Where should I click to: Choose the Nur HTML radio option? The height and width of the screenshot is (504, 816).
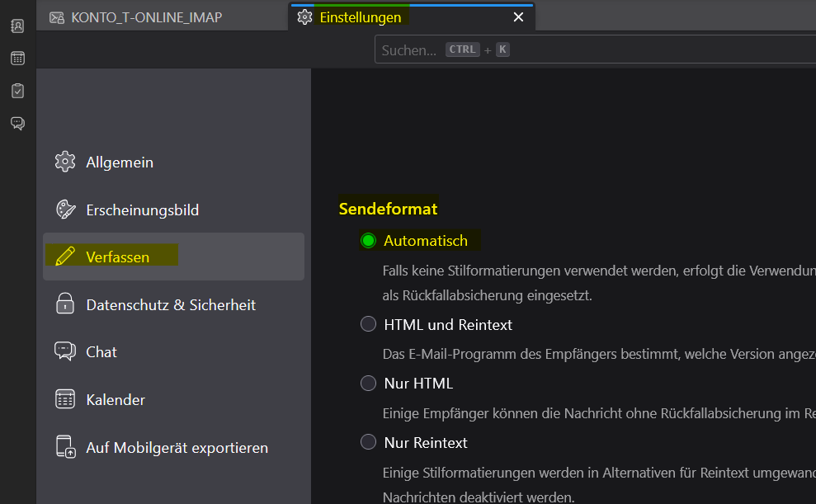click(x=368, y=384)
